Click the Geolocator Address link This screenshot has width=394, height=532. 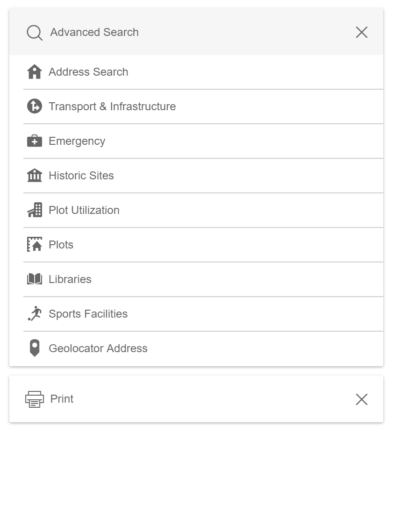pyautogui.click(x=98, y=348)
